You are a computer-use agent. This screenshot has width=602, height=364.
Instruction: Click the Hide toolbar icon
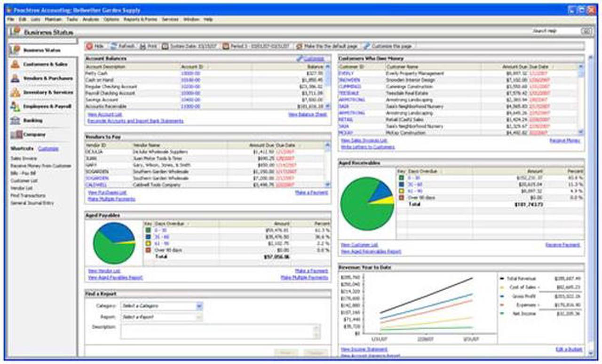click(x=90, y=46)
